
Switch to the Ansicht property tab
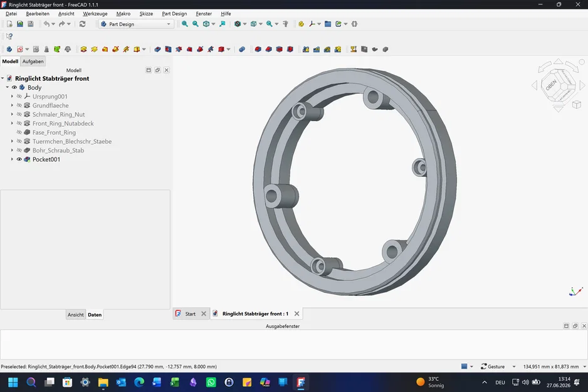tap(75, 315)
